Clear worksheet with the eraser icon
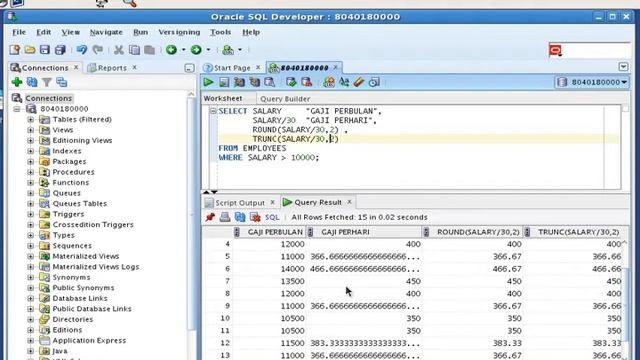Image resolution: width=640 pixels, height=360 pixels. pyautogui.click(x=359, y=82)
